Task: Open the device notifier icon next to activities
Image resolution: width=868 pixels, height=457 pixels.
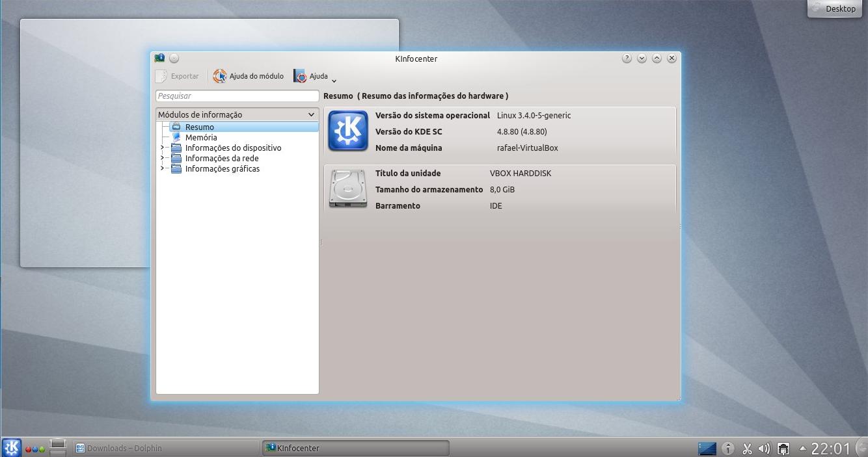Action: (58, 447)
